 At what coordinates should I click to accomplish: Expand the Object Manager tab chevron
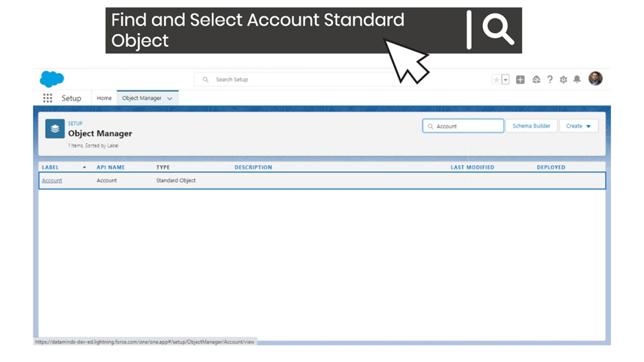point(170,99)
